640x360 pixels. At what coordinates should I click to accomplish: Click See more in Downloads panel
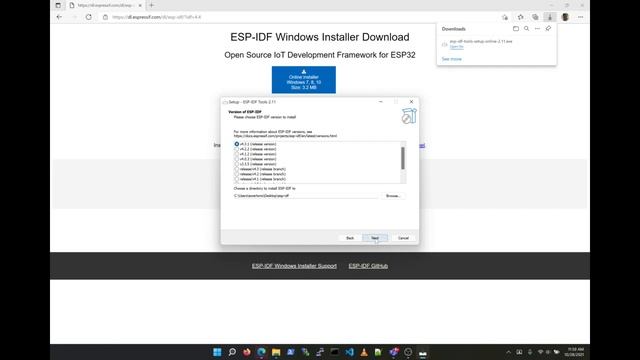pos(451,59)
